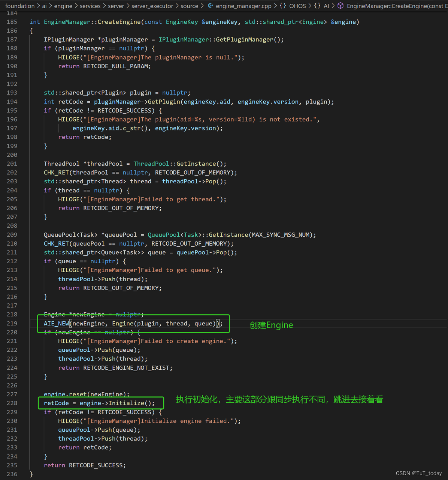
Task: Click 'engine->Initialize()' on line 228
Action: (x=115, y=403)
